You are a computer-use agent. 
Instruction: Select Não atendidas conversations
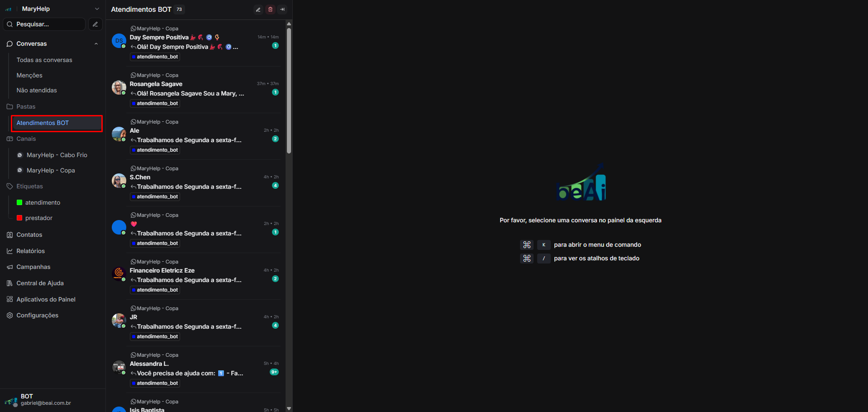37,91
